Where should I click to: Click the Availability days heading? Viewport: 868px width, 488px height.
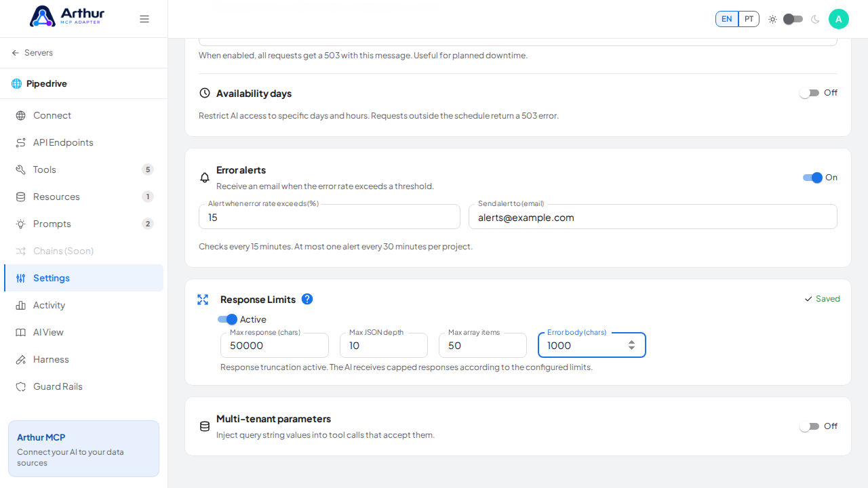tap(254, 93)
